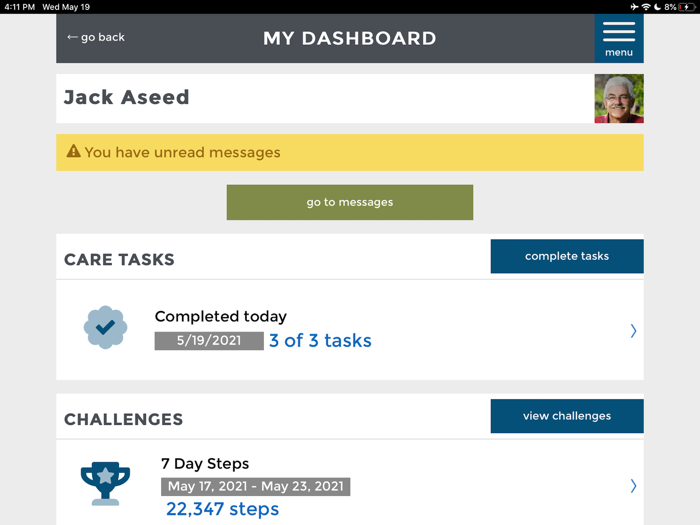Tap the 5/19/2021 date label
This screenshot has height=525, width=700.
point(209,341)
